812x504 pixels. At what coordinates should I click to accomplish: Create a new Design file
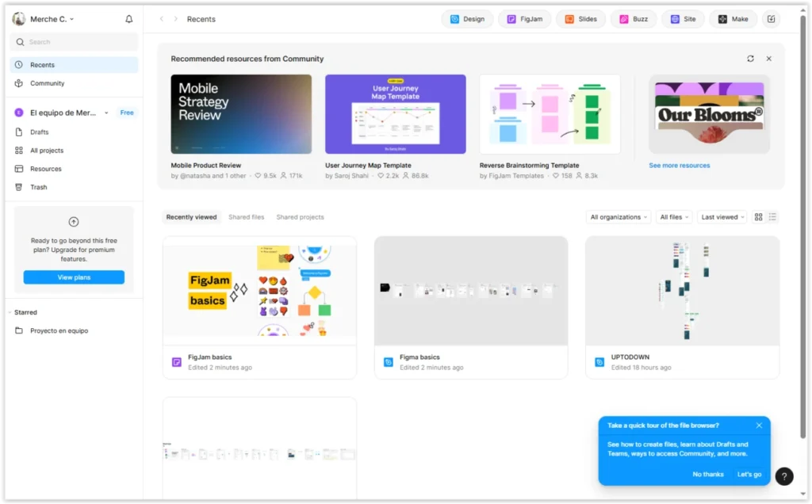click(467, 18)
